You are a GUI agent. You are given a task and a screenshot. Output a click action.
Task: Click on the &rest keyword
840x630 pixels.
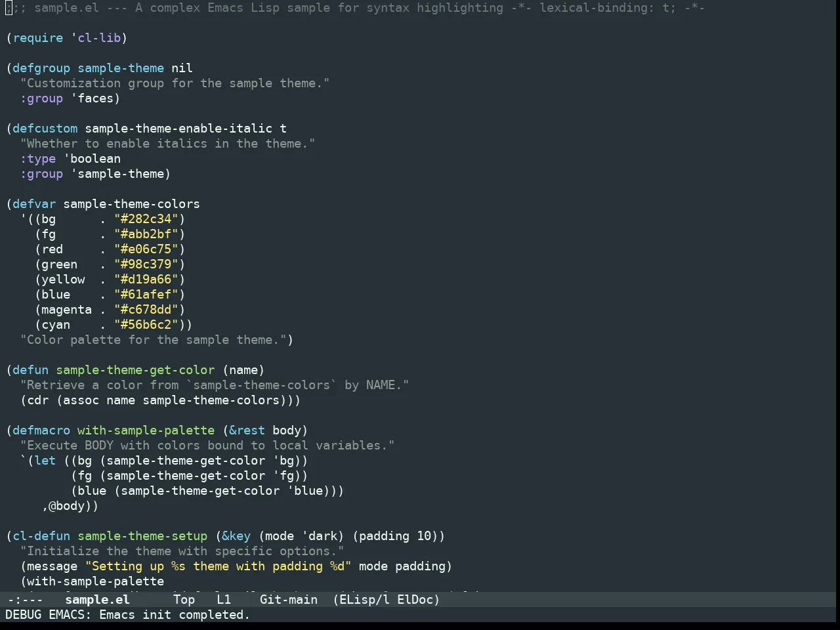247,430
